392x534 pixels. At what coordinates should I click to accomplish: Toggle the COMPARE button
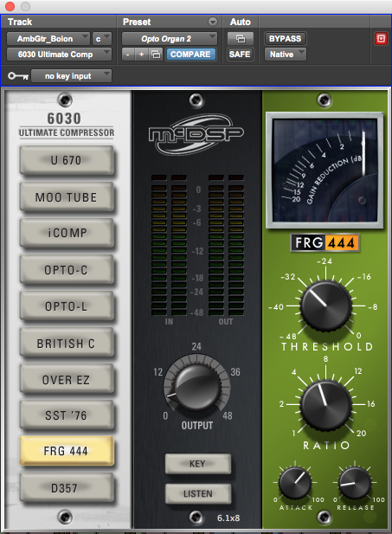pos(190,55)
